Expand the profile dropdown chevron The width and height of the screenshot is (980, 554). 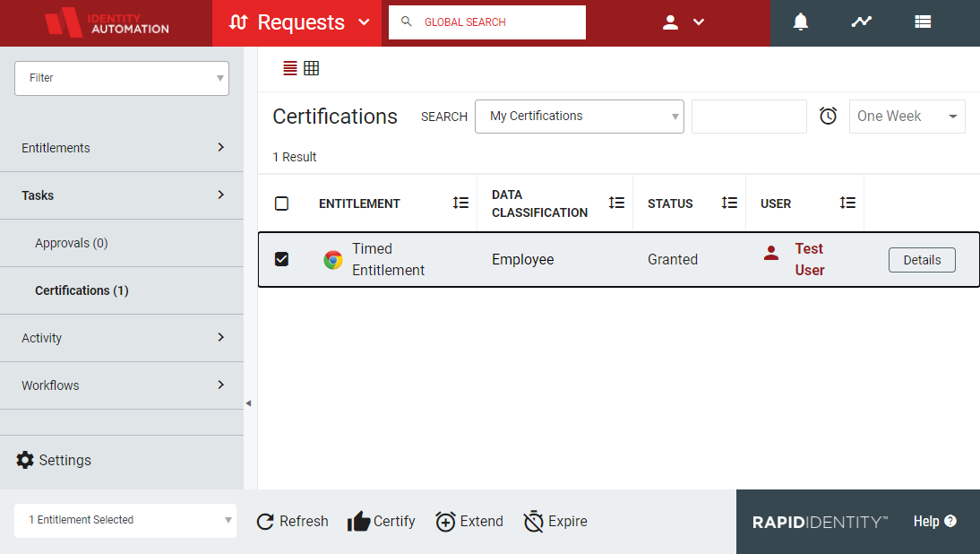coord(699,22)
